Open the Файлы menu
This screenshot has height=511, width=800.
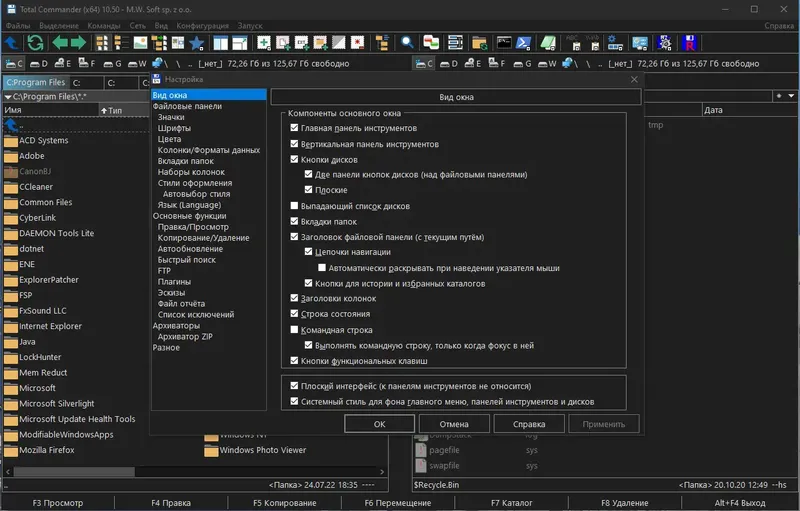coord(18,25)
